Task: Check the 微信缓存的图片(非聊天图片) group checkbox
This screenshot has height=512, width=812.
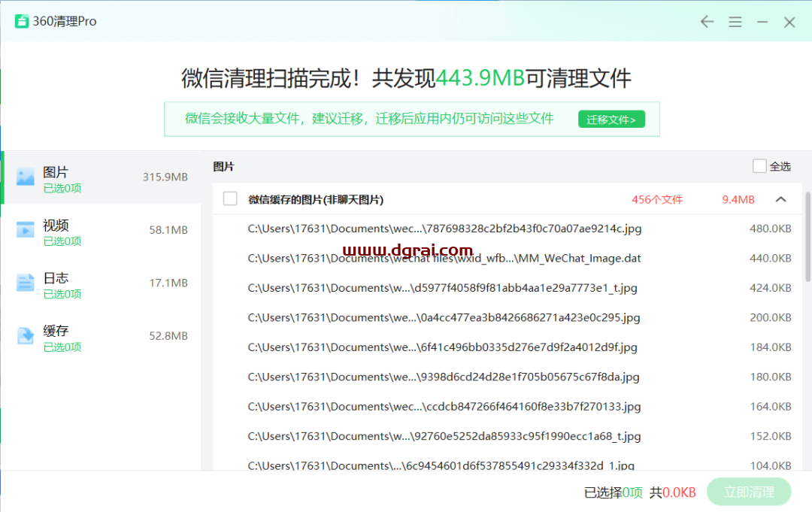Action: 230,198
